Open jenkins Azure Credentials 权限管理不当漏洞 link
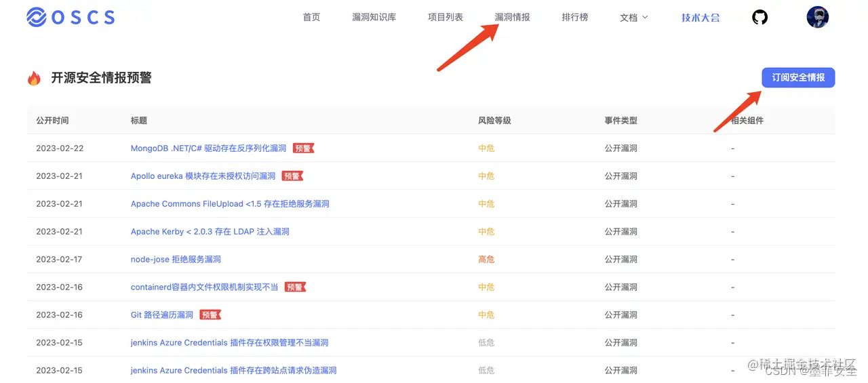The width and height of the screenshot is (868, 383). point(230,342)
